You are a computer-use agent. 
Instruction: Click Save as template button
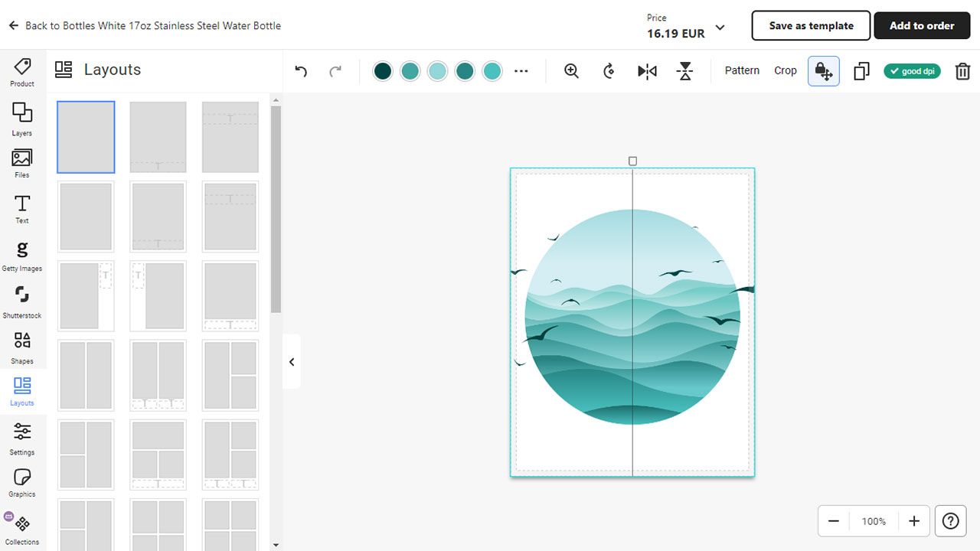coord(811,25)
